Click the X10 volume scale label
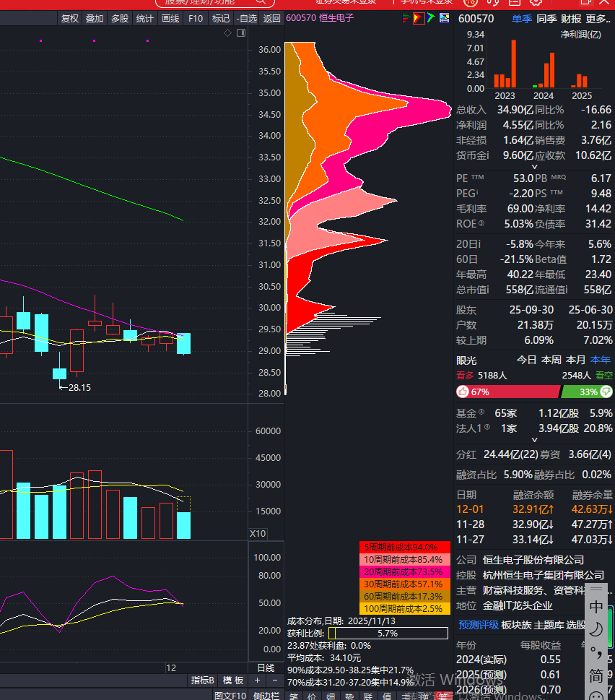This screenshot has width=615, height=700. pyautogui.click(x=258, y=533)
